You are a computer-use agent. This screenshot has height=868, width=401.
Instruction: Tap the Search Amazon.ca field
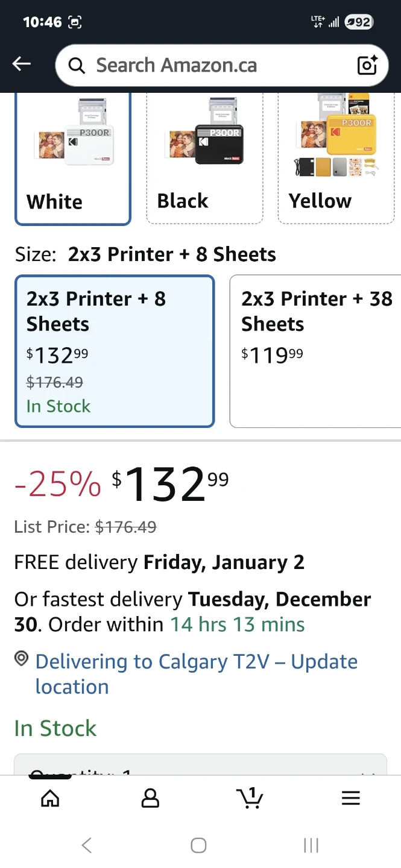coord(211,65)
